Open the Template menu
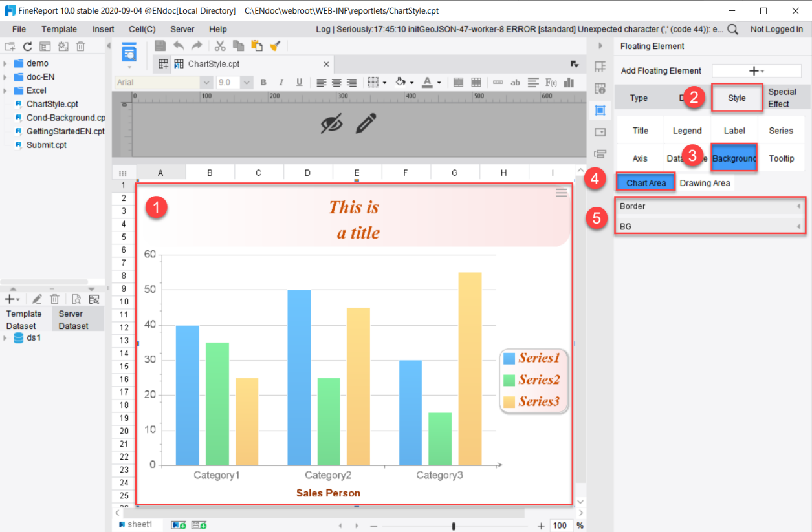 59,29
